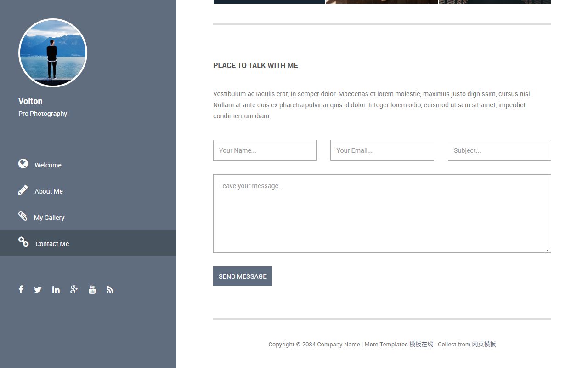
Task: Click the globe icon beside Welcome
Action: tap(23, 163)
